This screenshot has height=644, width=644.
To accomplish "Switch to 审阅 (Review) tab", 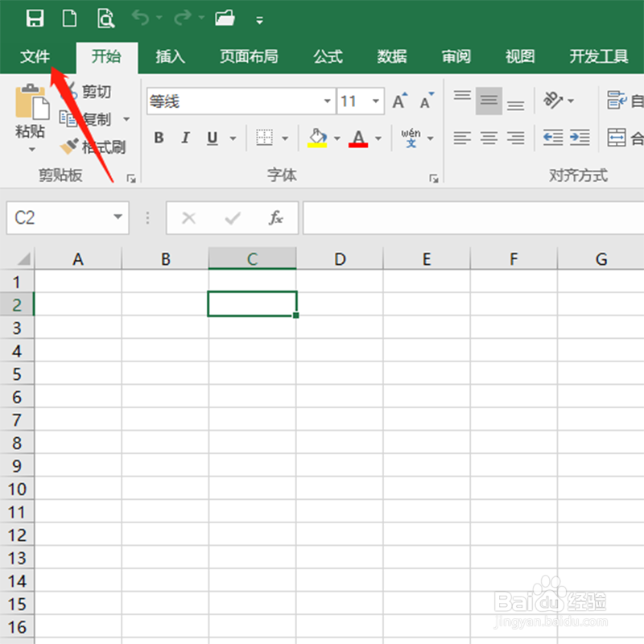I will 456,56.
